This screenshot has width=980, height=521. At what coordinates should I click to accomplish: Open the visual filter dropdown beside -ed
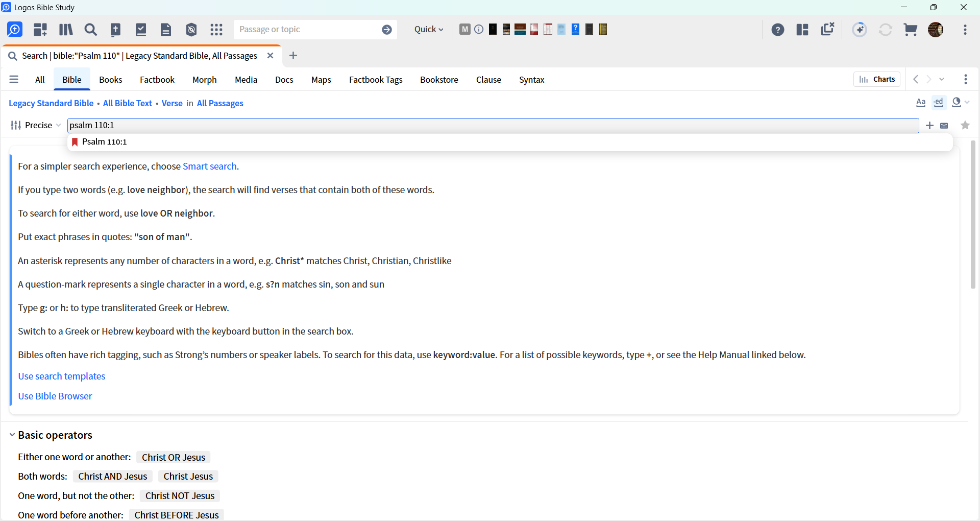pyautogui.click(x=961, y=102)
